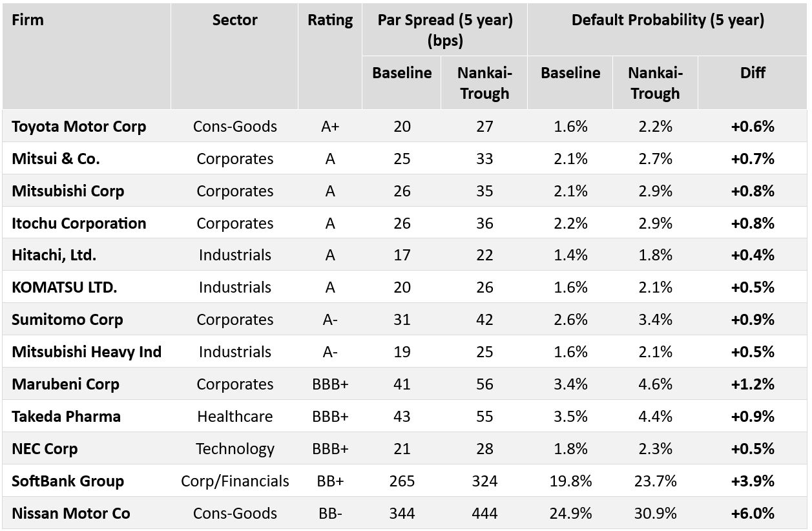Select the Mitsui & Co. row name
Image resolution: width=812 pixels, height=531 pixels.
(x=56, y=158)
